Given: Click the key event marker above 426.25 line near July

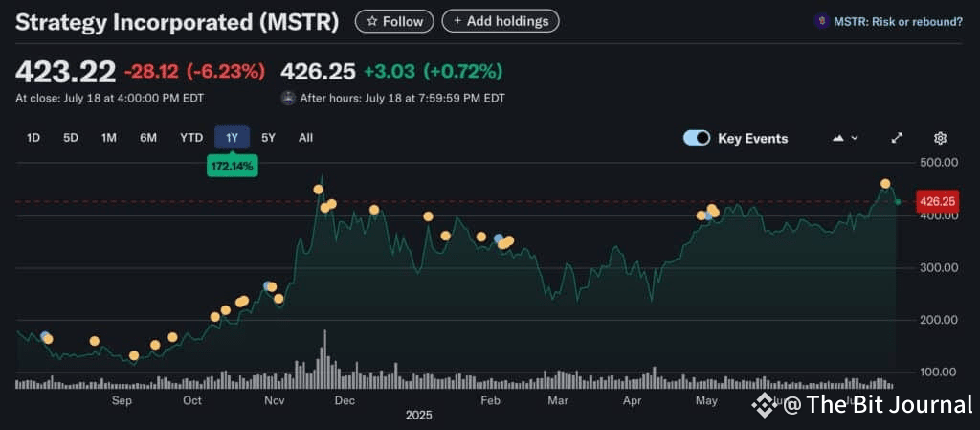Looking at the screenshot, I should coord(885,184).
